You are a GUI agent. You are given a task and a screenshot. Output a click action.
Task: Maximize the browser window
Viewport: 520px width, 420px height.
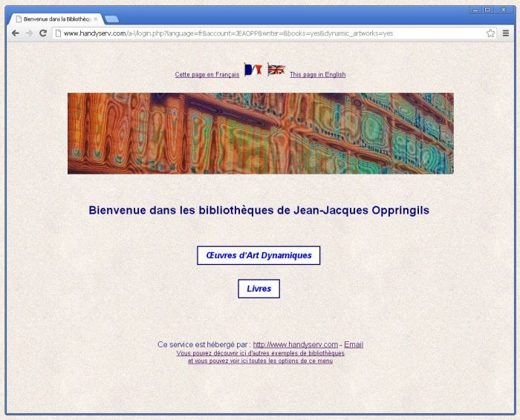click(x=487, y=10)
